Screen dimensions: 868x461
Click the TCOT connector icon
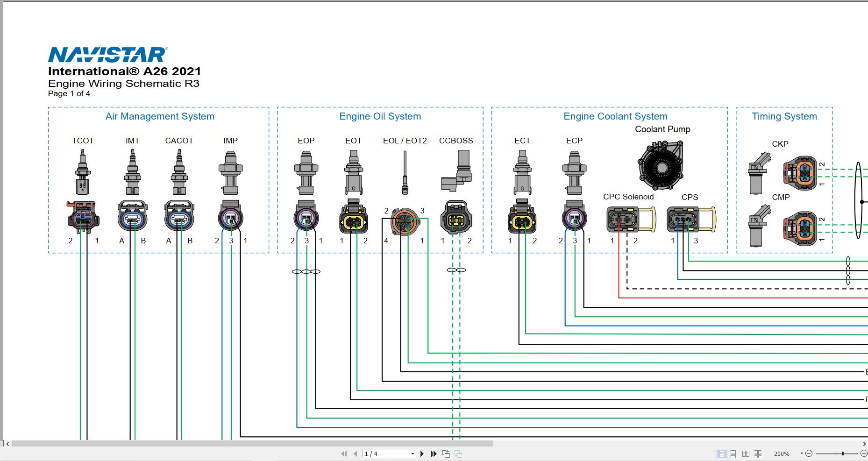[83, 217]
